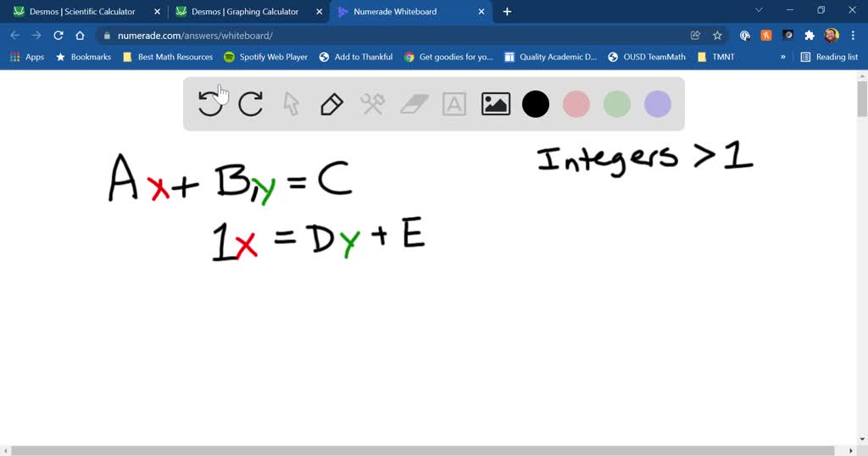This screenshot has width=868, height=456.
Task: Click the horizontal scrollbar at bottom
Action: coord(423,451)
